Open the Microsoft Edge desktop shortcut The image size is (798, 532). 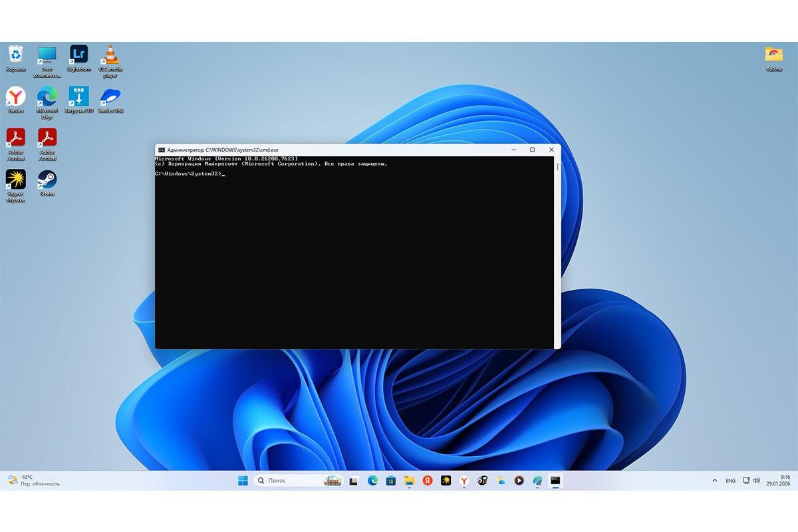[x=47, y=103]
